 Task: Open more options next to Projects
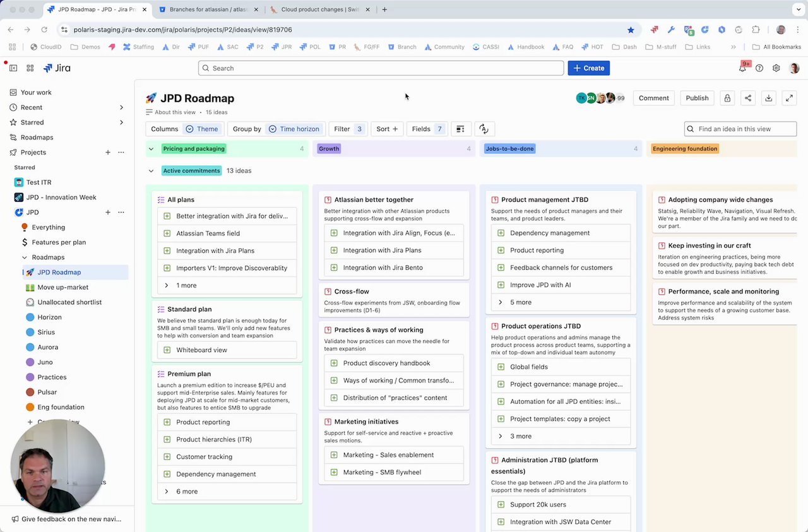pos(121,152)
